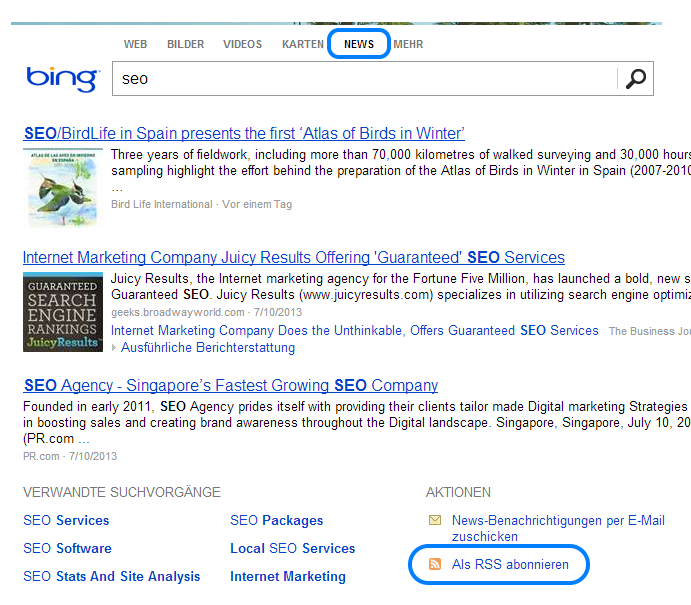Click related search Internet Marketing
This screenshot has width=691, height=605.
coord(288,576)
